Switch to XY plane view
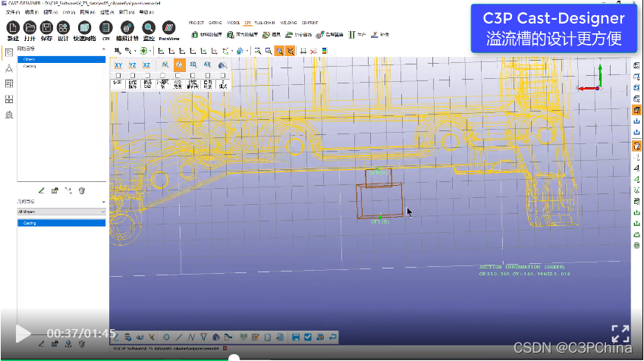 118,65
